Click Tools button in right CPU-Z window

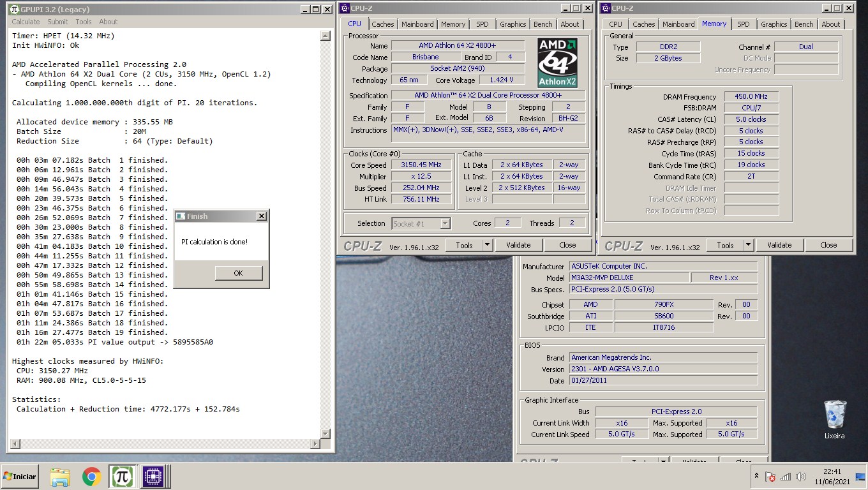[726, 245]
